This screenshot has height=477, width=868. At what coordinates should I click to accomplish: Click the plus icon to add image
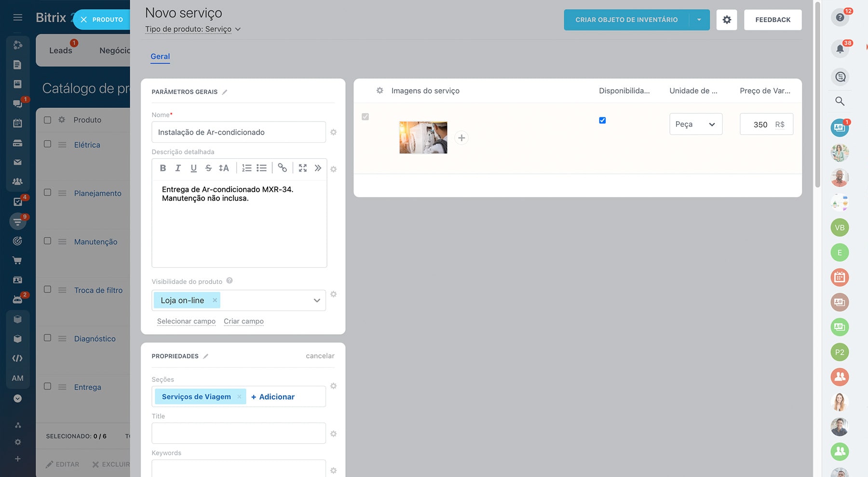[461, 138]
